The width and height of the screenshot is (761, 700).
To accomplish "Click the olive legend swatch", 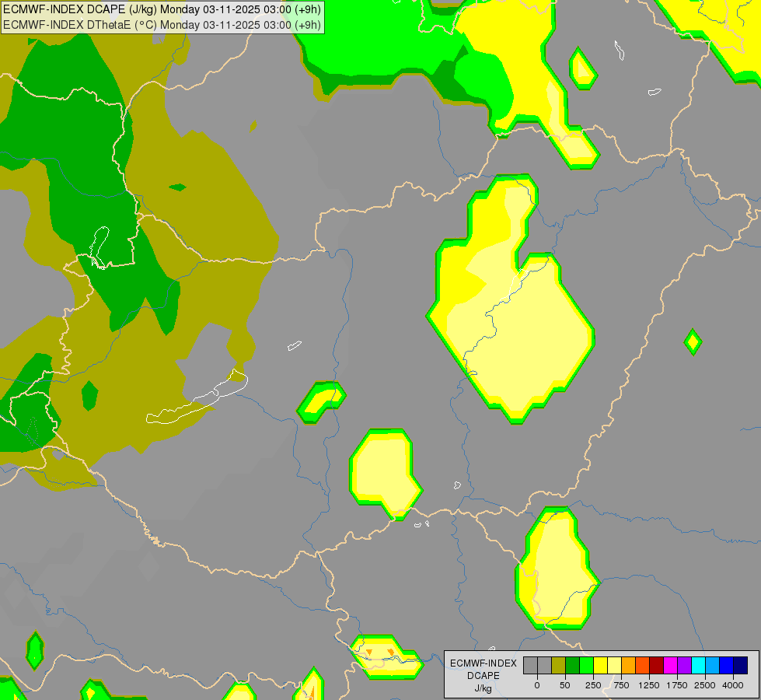I will (558, 666).
